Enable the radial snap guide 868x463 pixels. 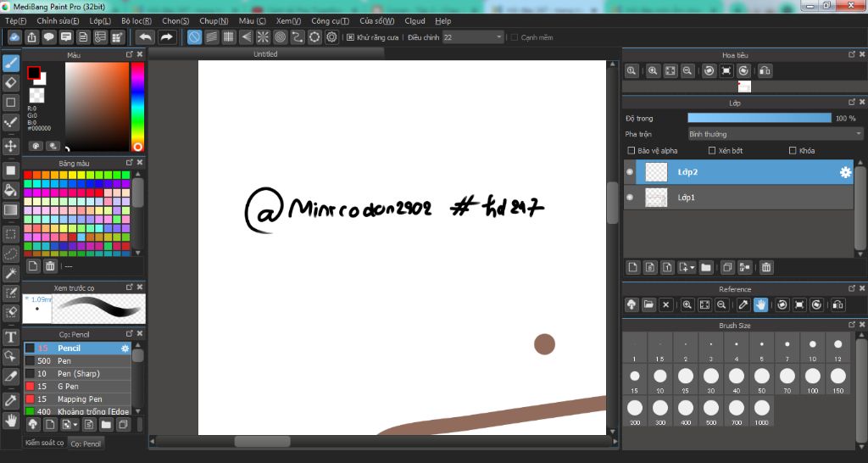pyautogui.click(x=263, y=37)
